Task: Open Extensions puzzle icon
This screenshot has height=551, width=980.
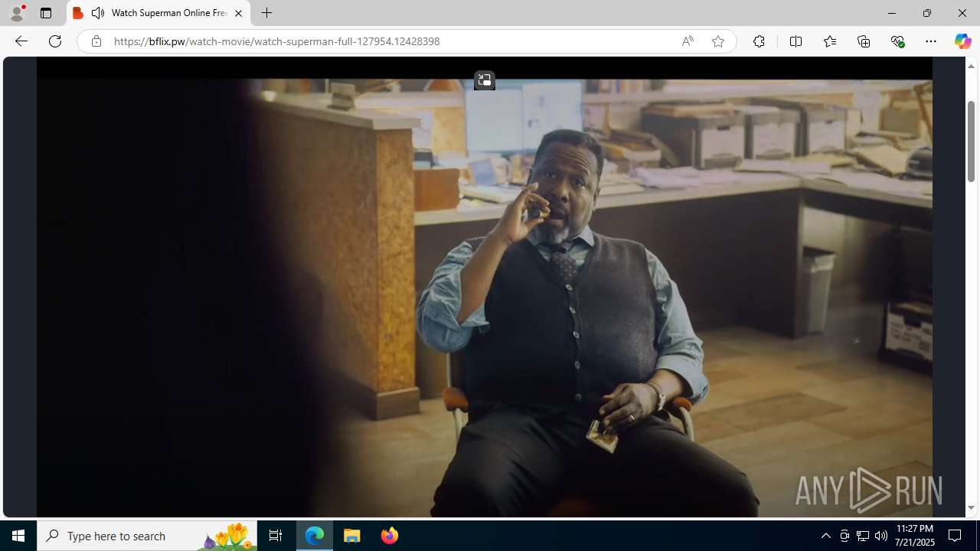Action: point(759,41)
